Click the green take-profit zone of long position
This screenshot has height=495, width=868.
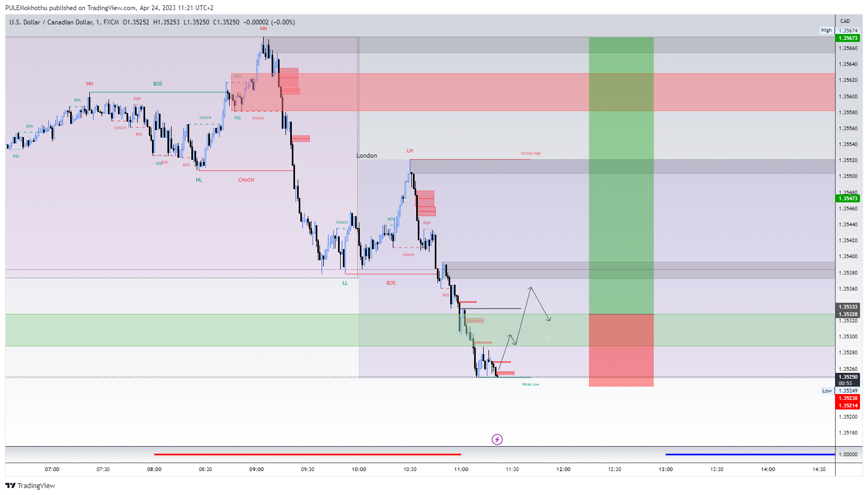coord(621,176)
